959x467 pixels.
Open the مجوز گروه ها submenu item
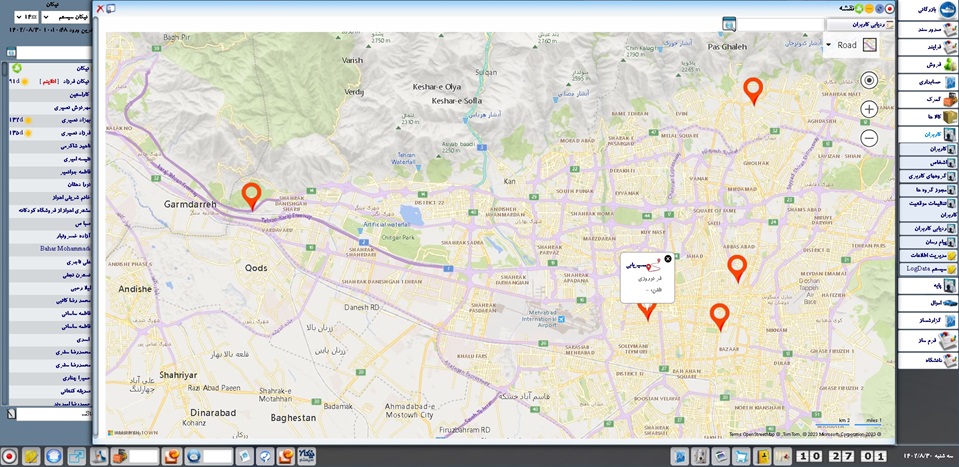pyautogui.click(x=928, y=189)
